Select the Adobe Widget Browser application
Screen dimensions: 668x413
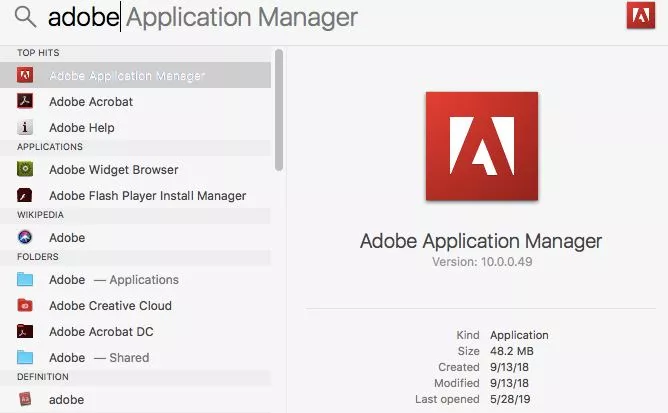point(135,170)
